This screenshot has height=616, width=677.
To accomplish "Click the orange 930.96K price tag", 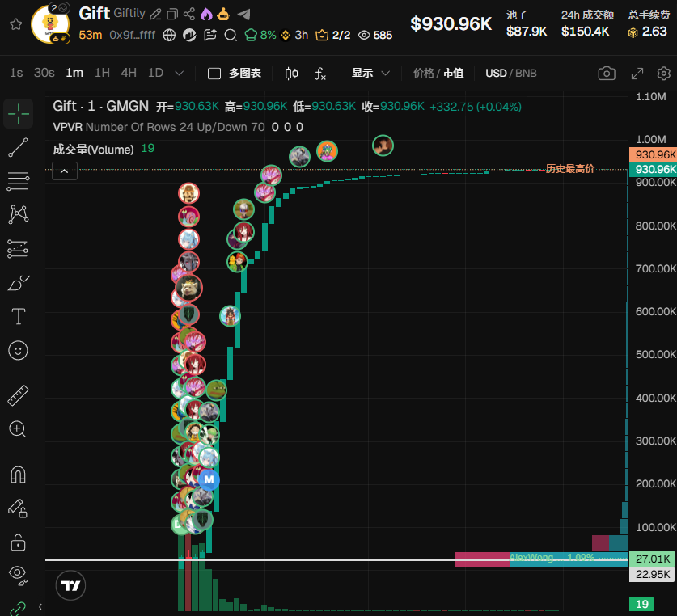I will (653, 154).
